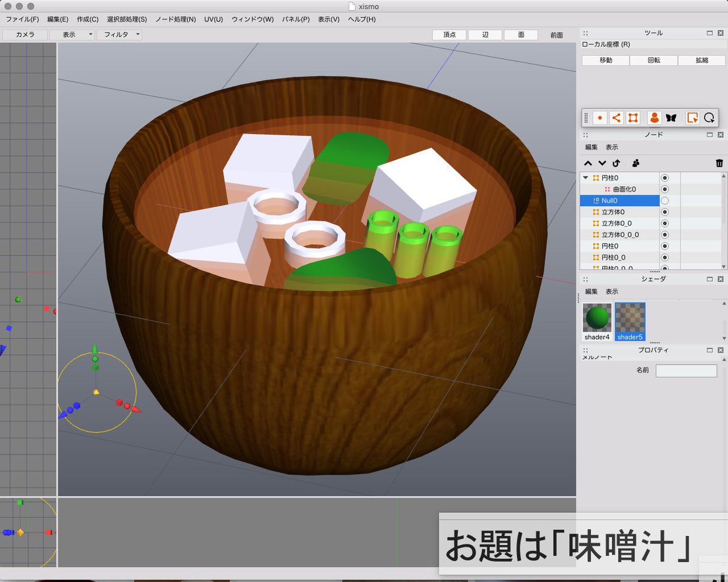Click the node list vertical scrollbar
This screenshot has width=728, height=582.
pos(723,221)
